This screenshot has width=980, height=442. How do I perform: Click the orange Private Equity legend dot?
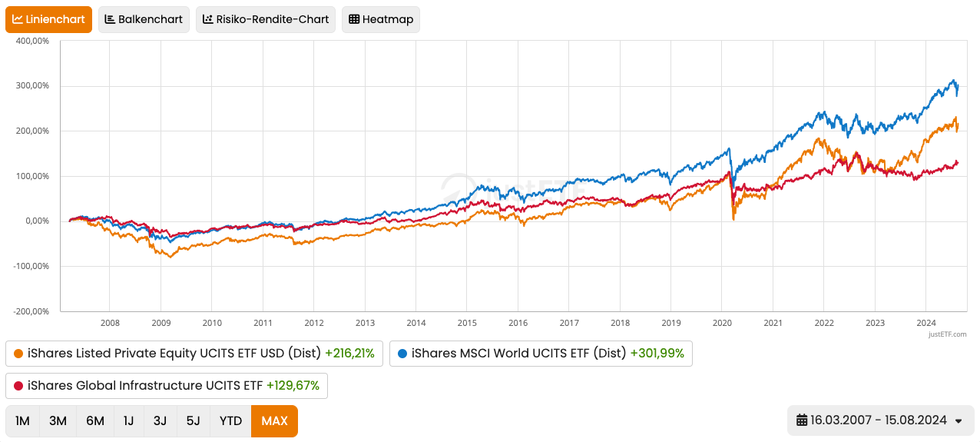[18, 354]
